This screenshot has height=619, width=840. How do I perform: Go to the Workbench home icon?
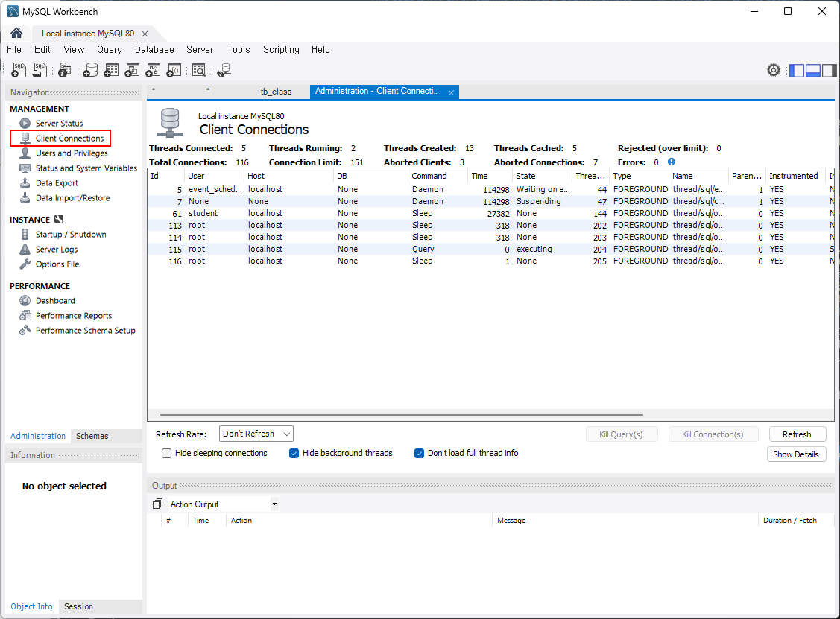tap(16, 34)
